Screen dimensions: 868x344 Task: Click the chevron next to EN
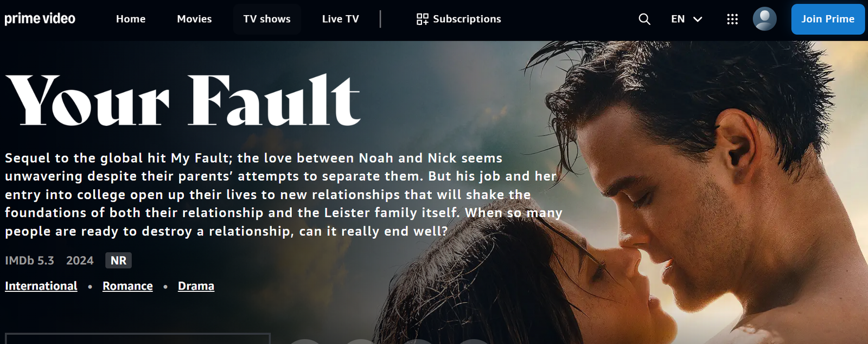pyautogui.click(x=698, y=19)
